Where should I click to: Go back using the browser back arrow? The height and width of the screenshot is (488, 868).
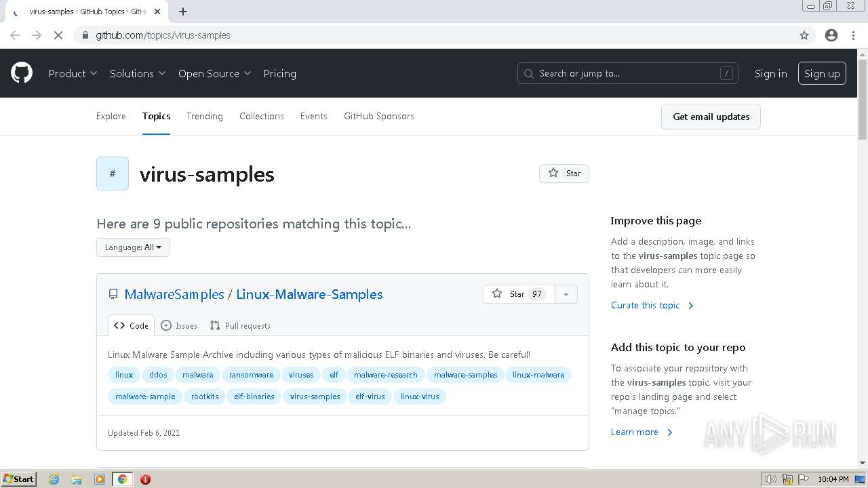point(15,35)
